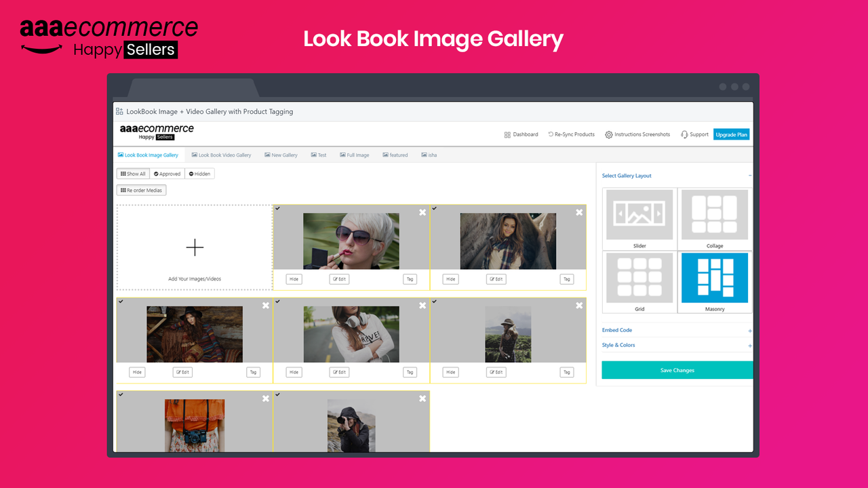The width and height of the screenshot is (868, 488).
Task: Click the Upgrade Plan button
Action: pos(731,134)
